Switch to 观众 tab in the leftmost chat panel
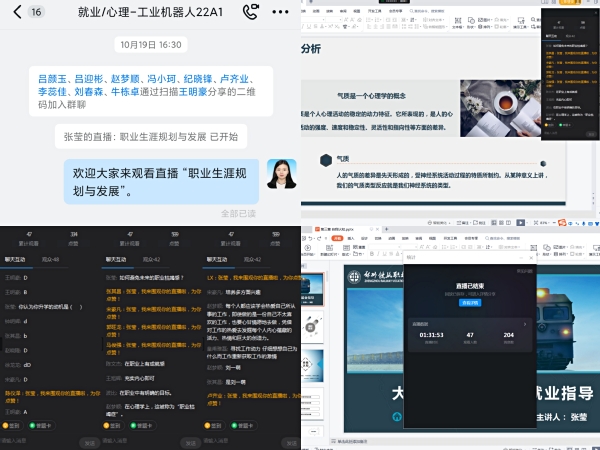Viewport: 600px width, 450px height. tap(50, 259)
